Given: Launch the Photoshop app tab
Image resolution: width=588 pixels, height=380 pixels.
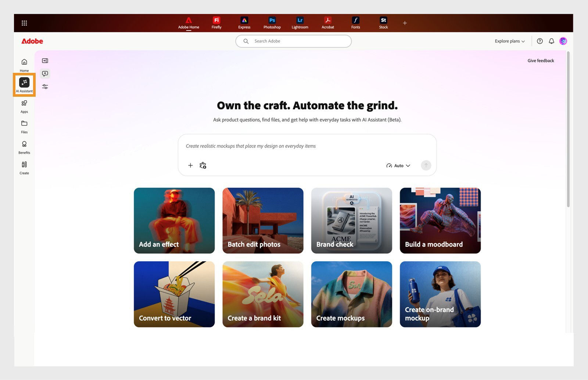Looking at the screenshot, I should tap(272, 23).
